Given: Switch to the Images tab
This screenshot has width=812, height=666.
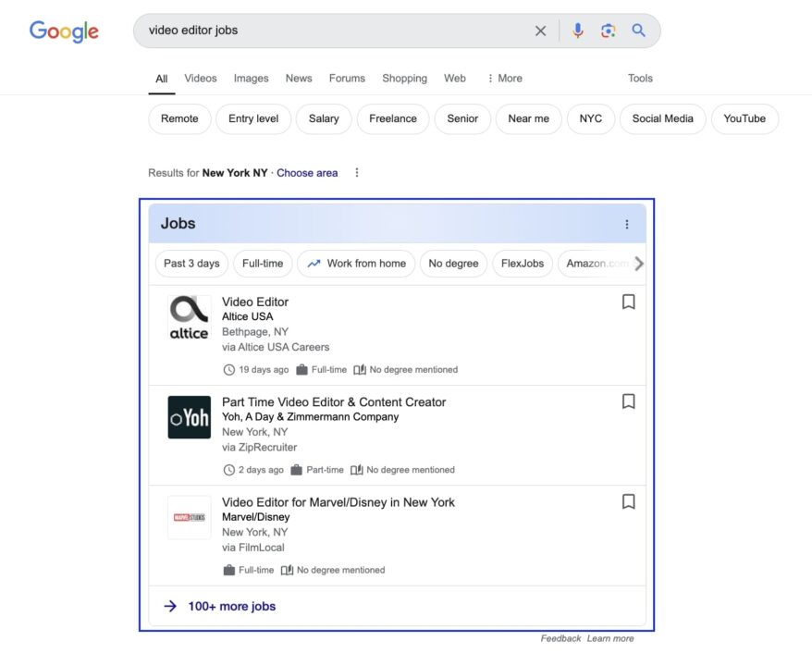Looking at the screenshot, I should click(x=252, y=79).
